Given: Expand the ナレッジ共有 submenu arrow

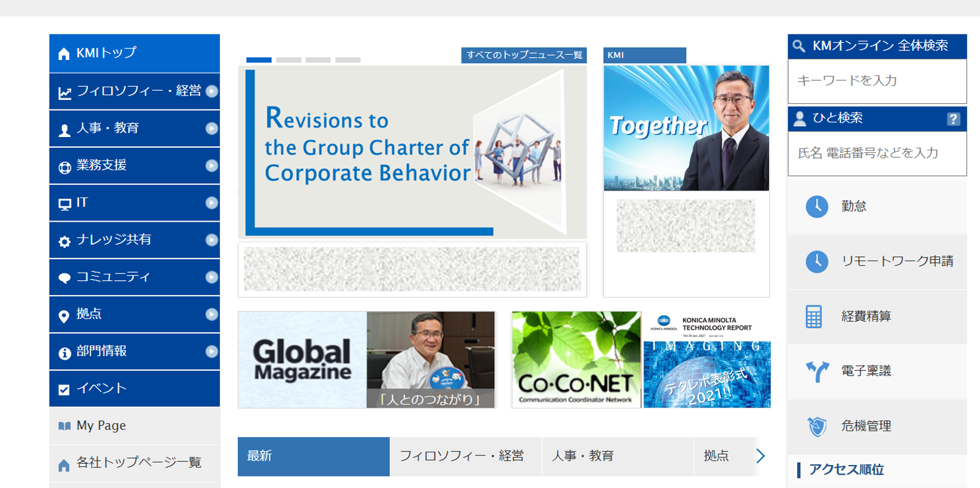Looking at the screenshot, I should coord(212,240).
